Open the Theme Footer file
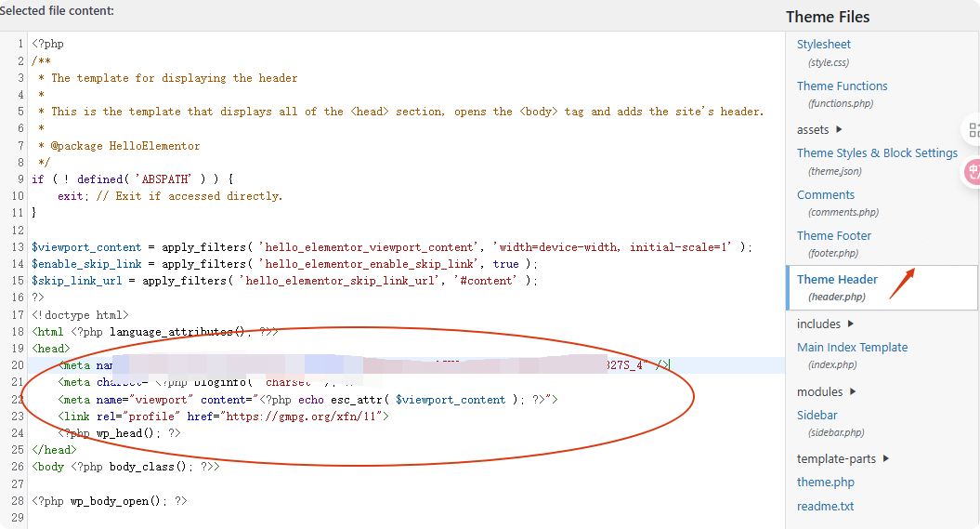Viewport: 980px width, 529px height. 833,235
